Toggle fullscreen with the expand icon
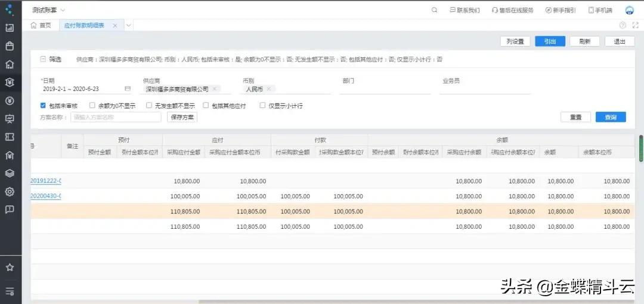Screen dimensions: 644x304 pyautogui.click(x=636, y=26)
